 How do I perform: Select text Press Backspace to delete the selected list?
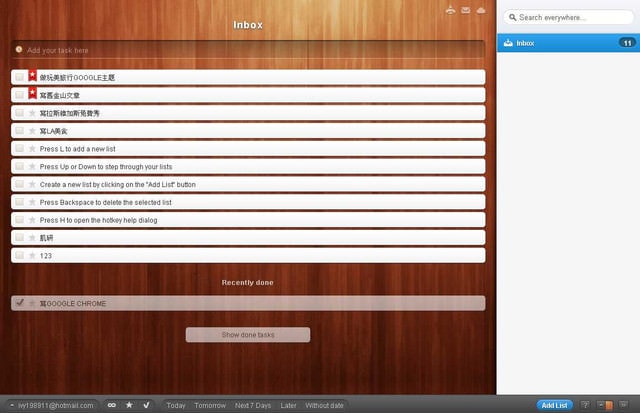(105, 202)
